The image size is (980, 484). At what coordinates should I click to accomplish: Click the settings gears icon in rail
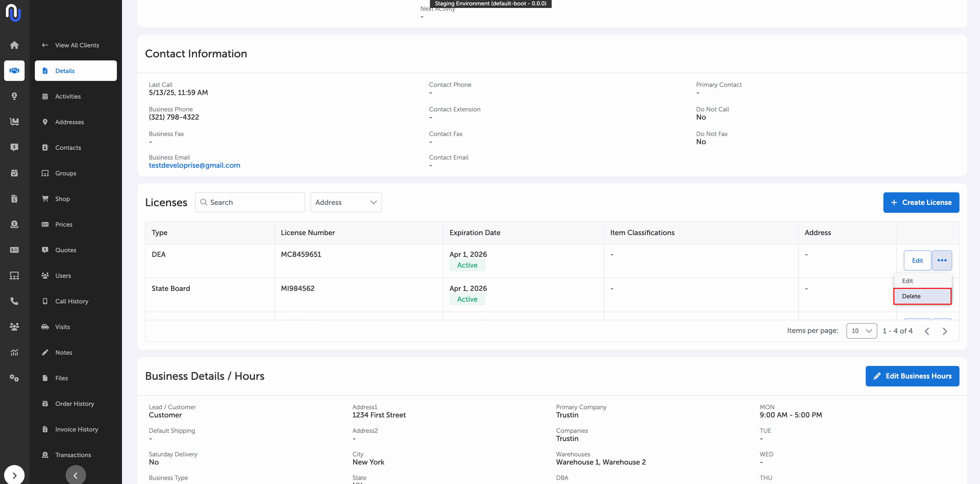(x=14, y=378)
